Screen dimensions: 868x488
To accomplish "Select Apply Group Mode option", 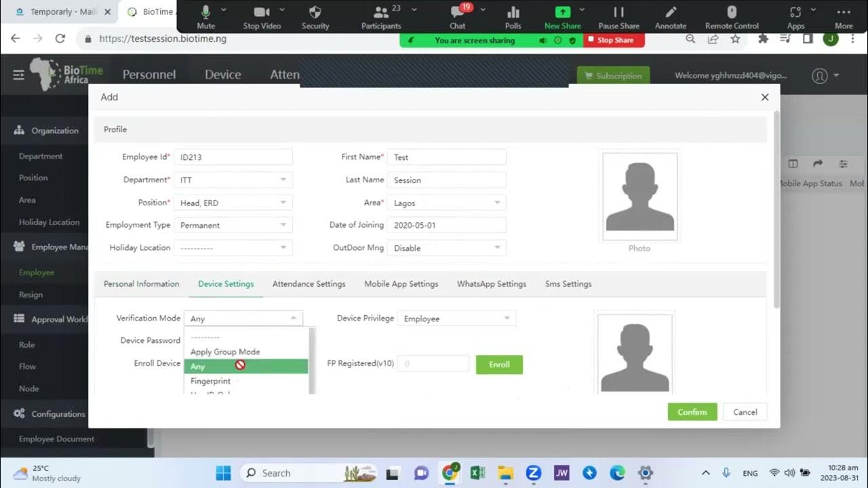I will click(246, 352).
